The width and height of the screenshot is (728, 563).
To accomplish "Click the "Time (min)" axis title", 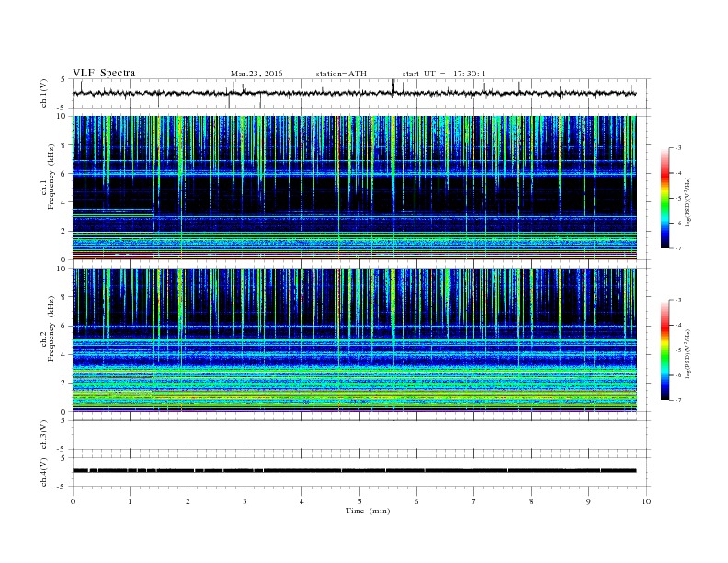I will [x=368, y=511].
